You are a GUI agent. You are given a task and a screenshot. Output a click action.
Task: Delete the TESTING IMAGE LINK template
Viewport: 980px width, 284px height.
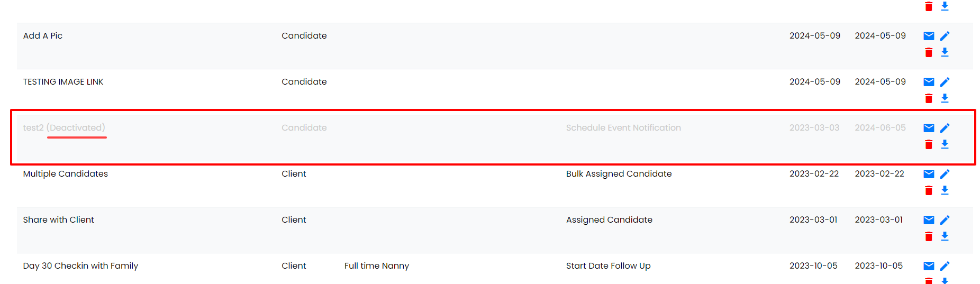[929, 98]
